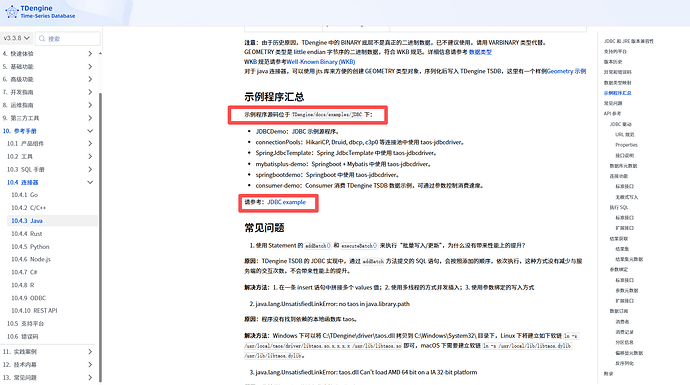The width and height of the screenshot is (690, 385).
Task: Expand chevron beside 5. 基础功能
Action: coord(90,66)
